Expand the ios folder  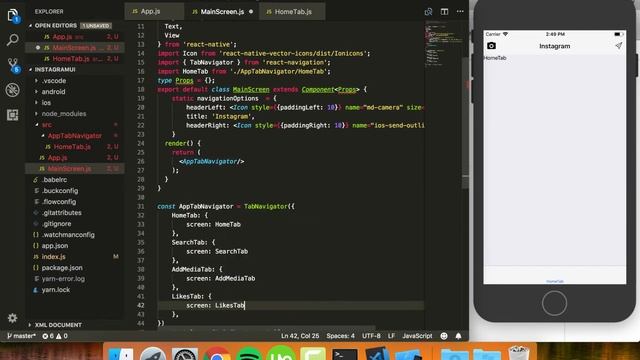(x=46, y=102)
